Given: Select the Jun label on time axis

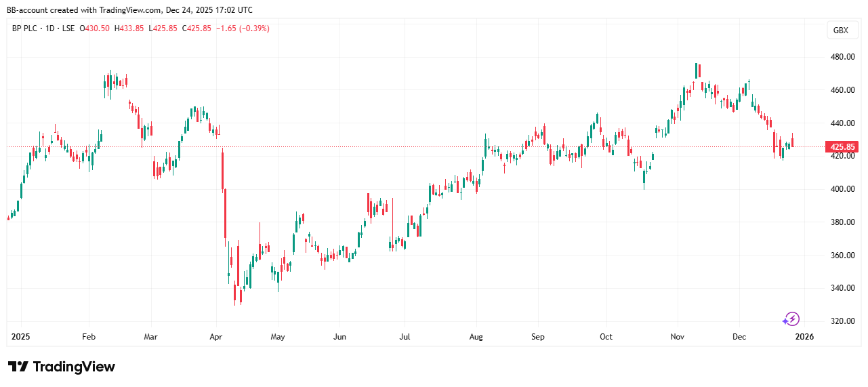Looking at the screenshot, I should pyautogui.click(x=340, y=336).
